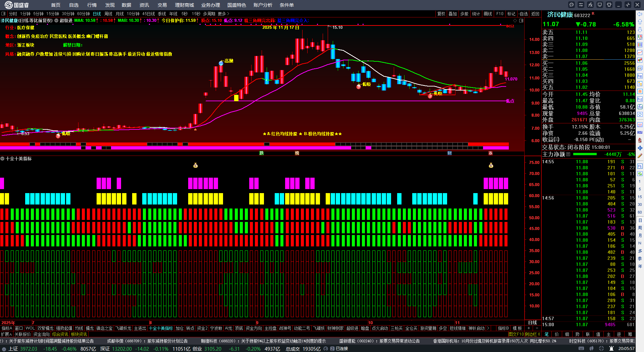Open the colored quote list grid icon
The width and height of the screenshot is (644, 352).
tap(640, 45)
